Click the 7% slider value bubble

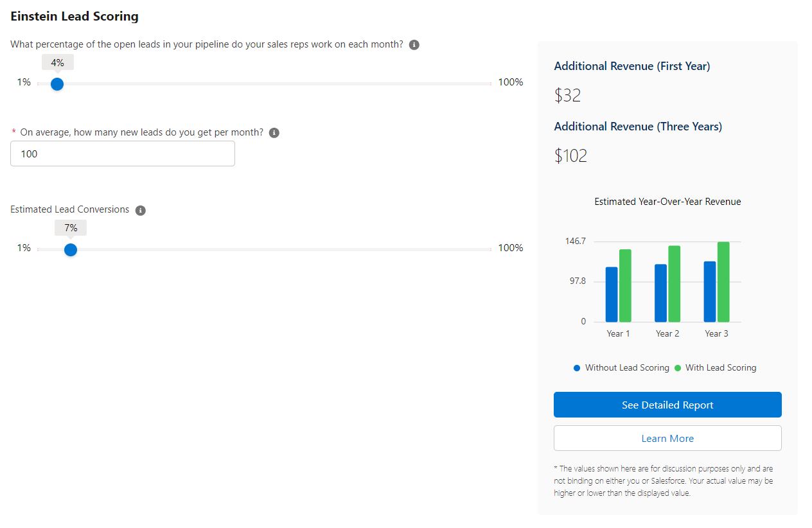coord(71,228)
